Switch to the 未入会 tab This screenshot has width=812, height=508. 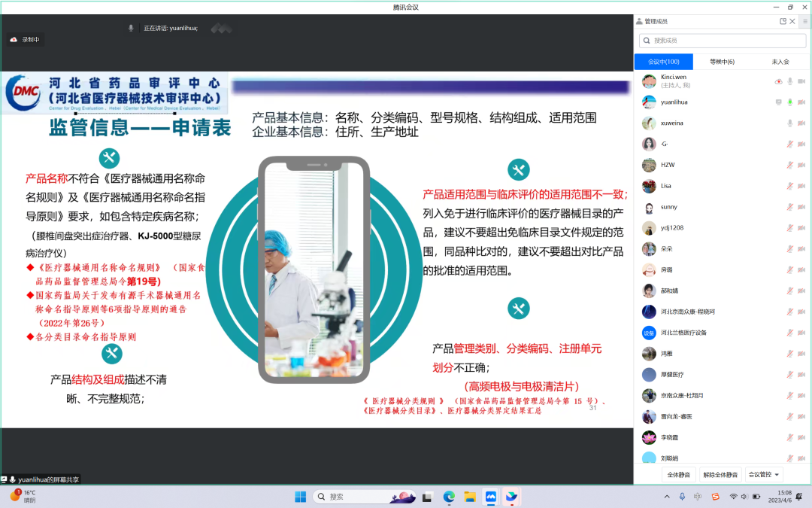[x=780, y=62]
